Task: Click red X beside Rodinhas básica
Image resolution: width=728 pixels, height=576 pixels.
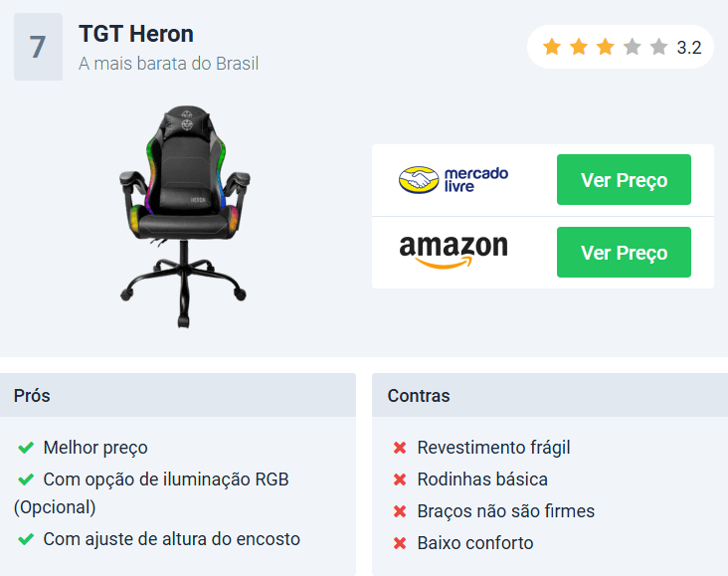Action: [400, 480]
